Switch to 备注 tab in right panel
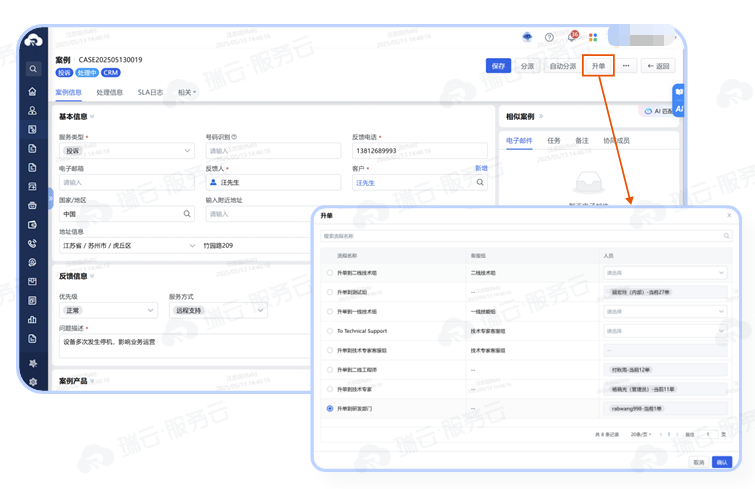 [582, 141]
